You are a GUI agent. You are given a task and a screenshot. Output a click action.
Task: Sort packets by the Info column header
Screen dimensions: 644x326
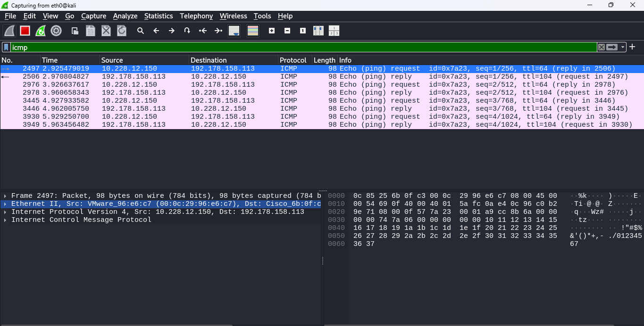coord(491,60)
